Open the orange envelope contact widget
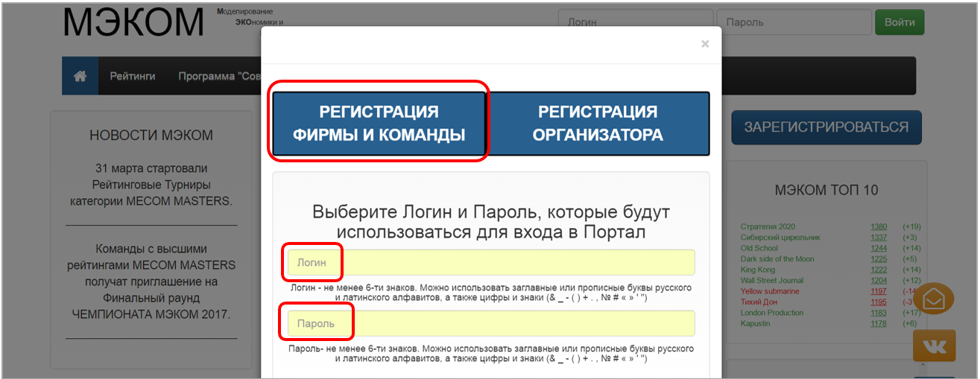 click(933, 298)
